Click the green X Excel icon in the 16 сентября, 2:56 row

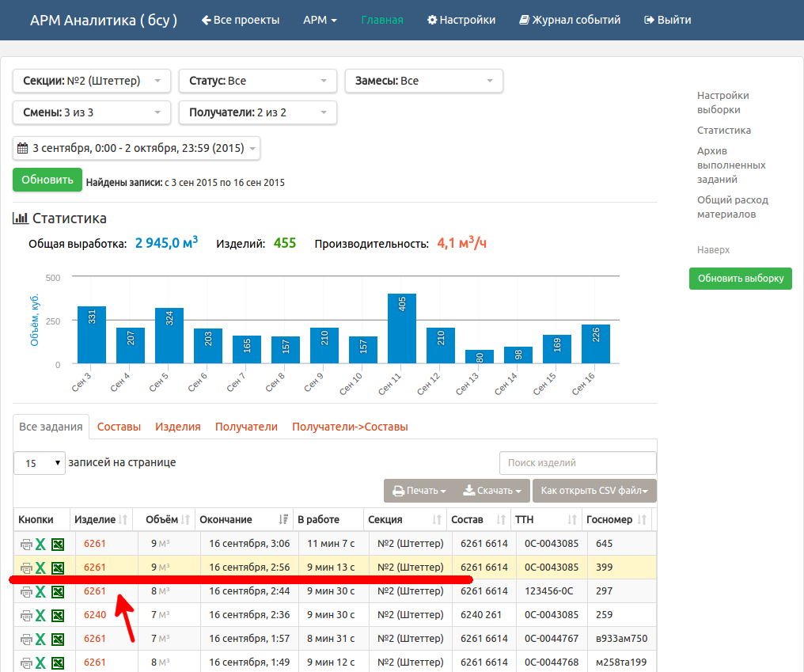tap(40, 568)
